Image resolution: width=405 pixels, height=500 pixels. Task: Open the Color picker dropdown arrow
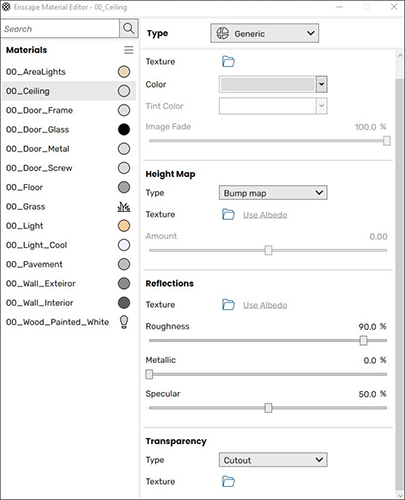(321, 84)
